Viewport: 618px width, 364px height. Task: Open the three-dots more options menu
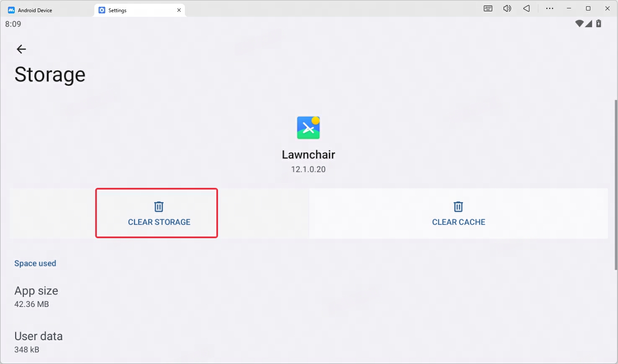[x=550, y=8]
